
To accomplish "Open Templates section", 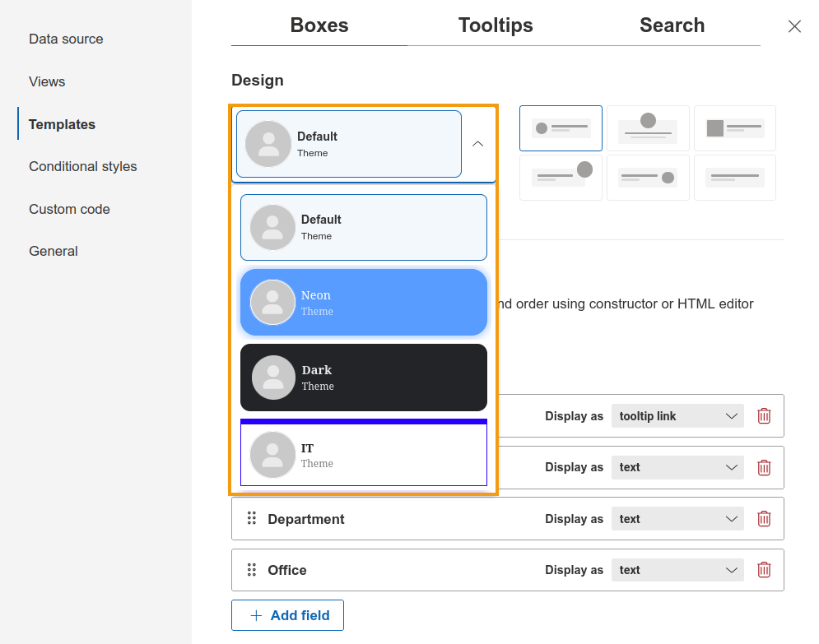I will [x=62, y=124].
